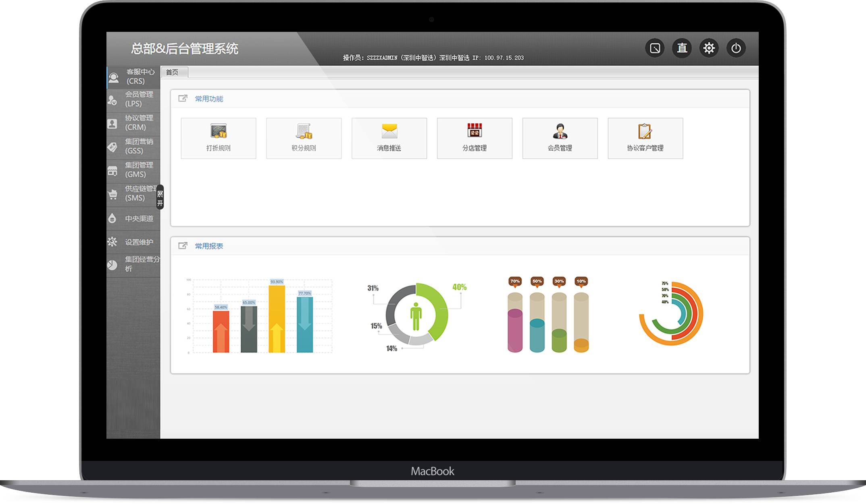
Task: Click the power/logout icon in header
Action: point(736,48)
